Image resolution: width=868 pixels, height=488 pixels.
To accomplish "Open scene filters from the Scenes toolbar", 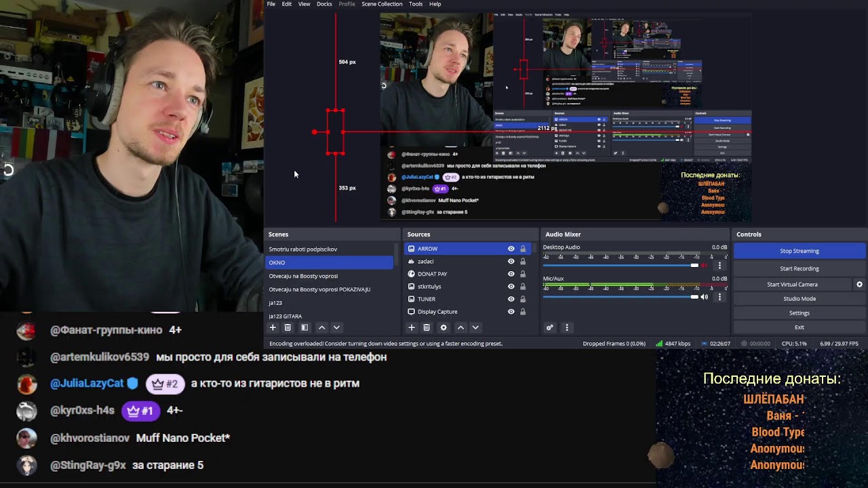I will pos(304,327).
